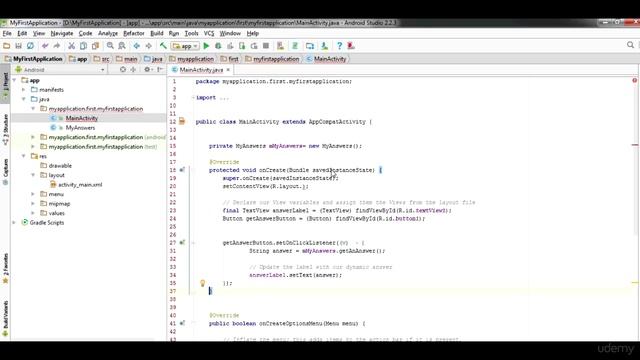The height and width of the screenshot is (360, 640).
Task: Click the Replace toolbar icon
Action: tap(122, 46)
